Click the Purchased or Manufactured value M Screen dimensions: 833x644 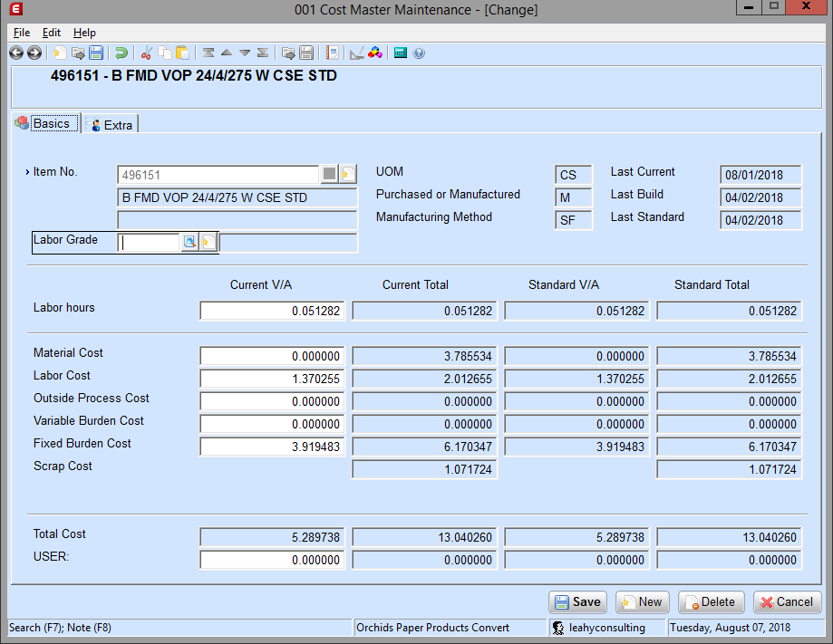[573, 197]
